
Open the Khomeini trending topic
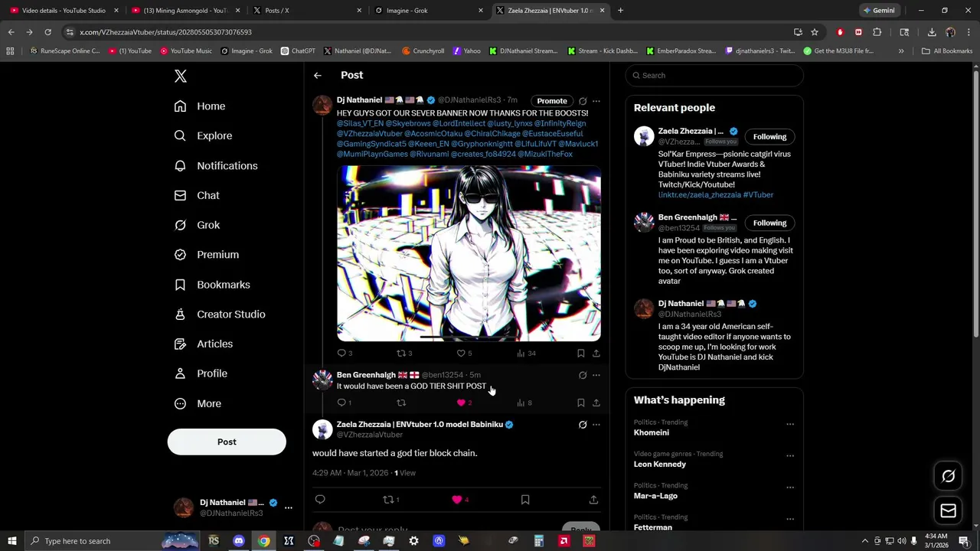pos(651,432)
